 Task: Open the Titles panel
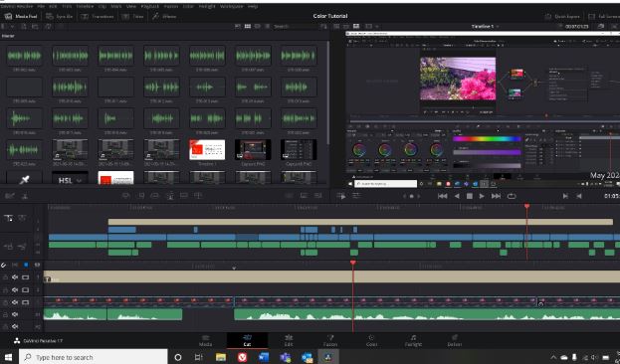(133, 16)
